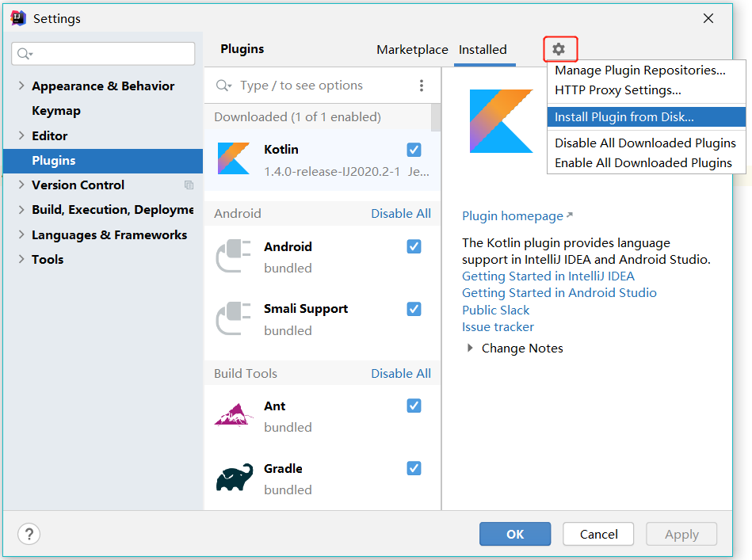752x560 pixels.
Task: Click the plugin search field
Action: [316, 86]
